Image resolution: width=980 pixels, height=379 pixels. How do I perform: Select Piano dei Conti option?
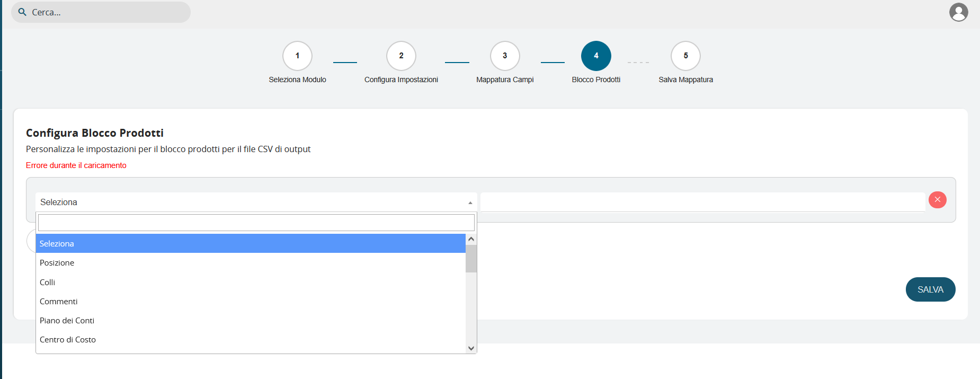67,321
